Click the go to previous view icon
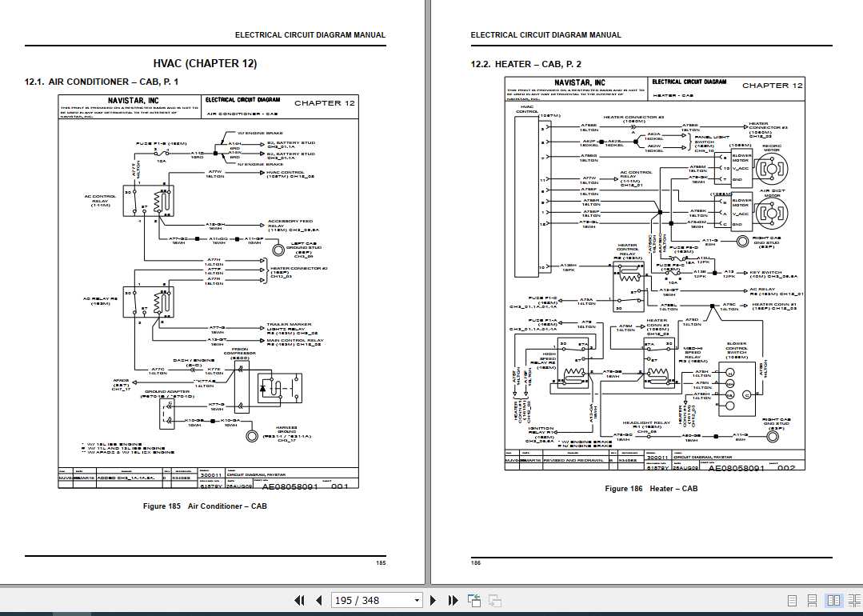 pos(473,600)
